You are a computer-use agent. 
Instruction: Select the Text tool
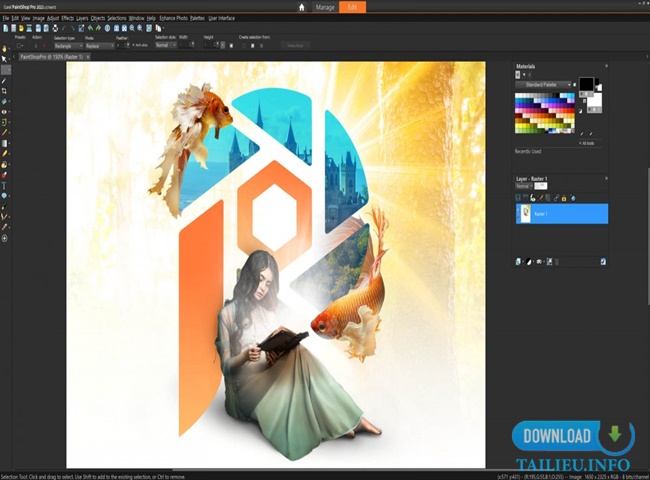point(4,185)
